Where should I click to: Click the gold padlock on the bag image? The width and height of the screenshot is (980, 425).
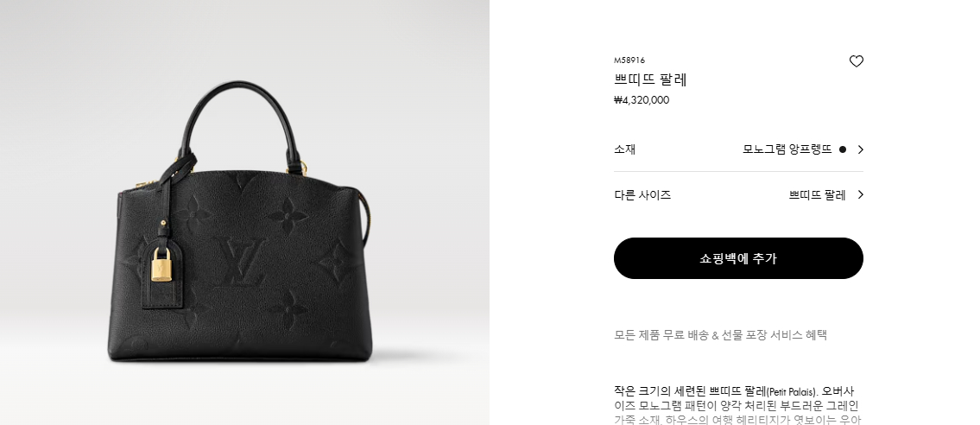pos(161,265)
